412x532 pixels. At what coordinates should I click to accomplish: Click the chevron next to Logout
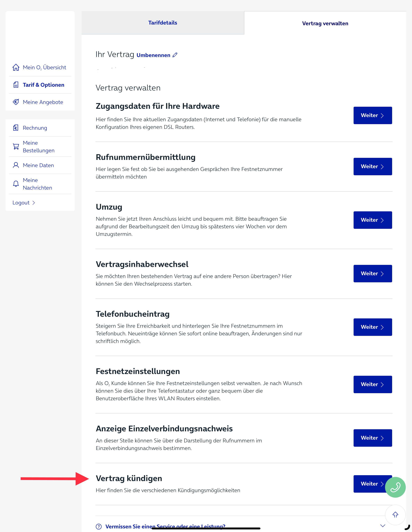tap(34, 203)
